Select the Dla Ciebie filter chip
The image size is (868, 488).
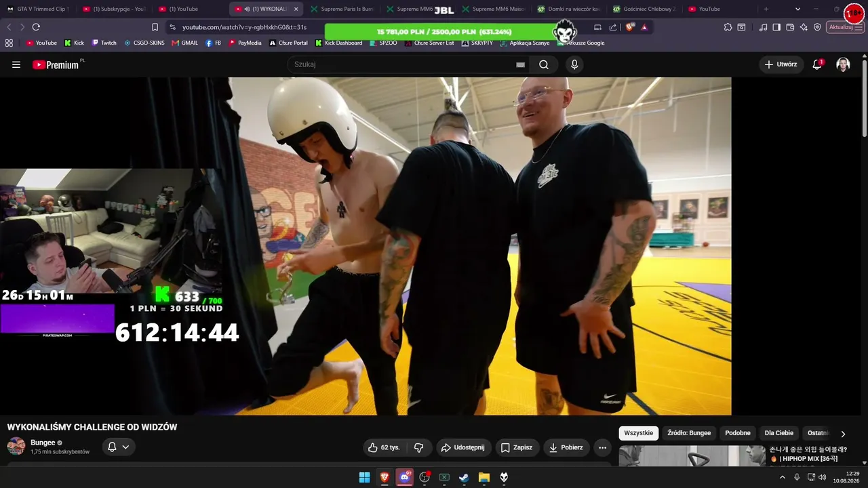[x=779, y=433]
